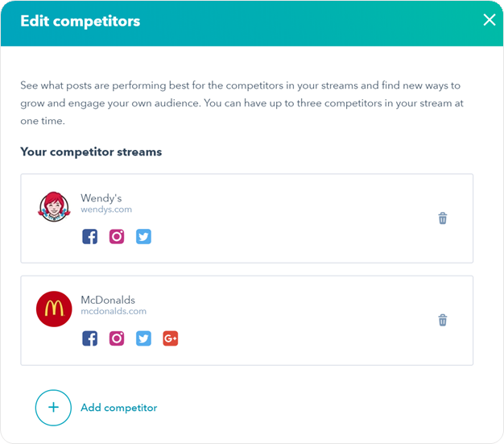Screen dimensions: 504x444
Task: Open McDonalds Facebook icon
Action: pos(89,338)
